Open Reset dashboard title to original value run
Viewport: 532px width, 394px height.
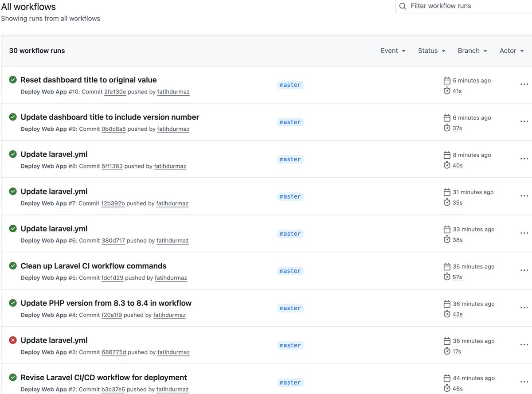click(89, 80)
